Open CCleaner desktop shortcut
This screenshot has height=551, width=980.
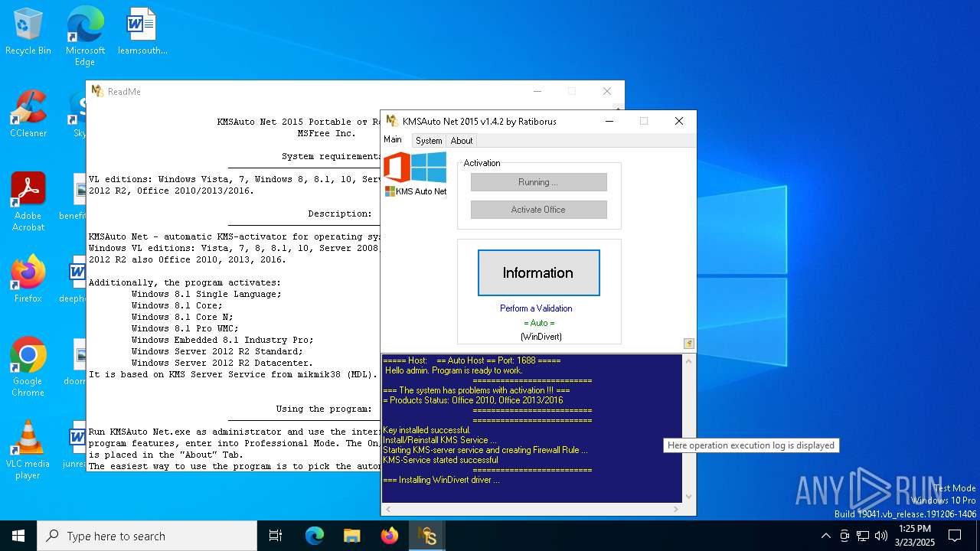(28, 114)
